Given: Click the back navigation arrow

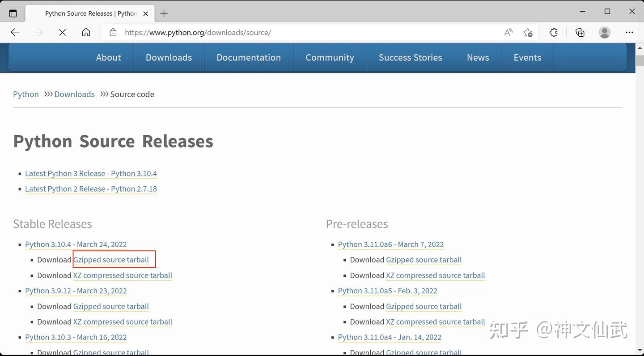Looking at the screenshot, I should point(15,32).
